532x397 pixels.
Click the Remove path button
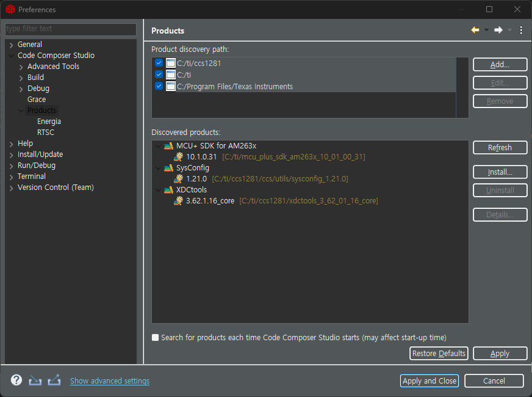click(500, 101)
